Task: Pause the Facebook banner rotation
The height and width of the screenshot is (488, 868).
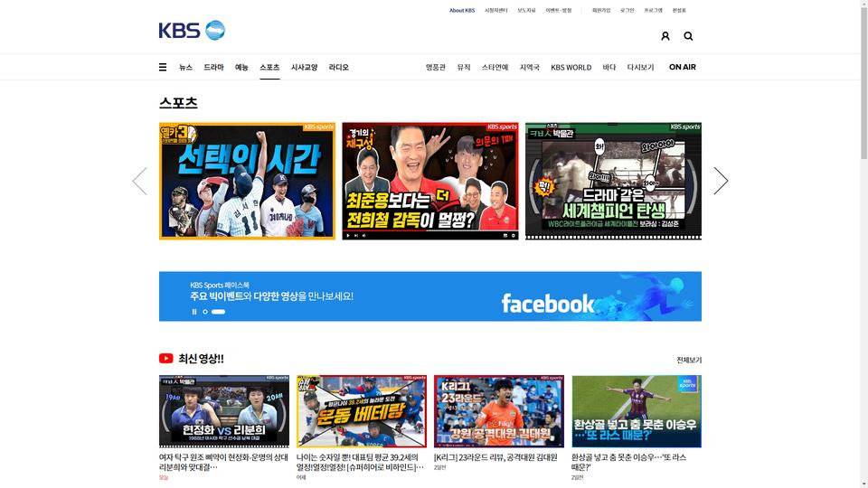Action: point(194,312)
